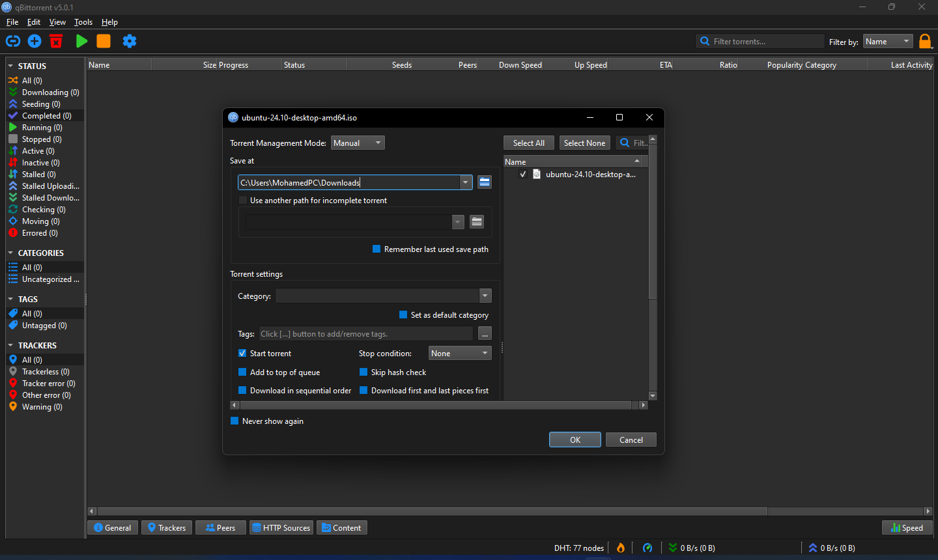
Task: Click the Add Torrent Link chain icon
Action: click(x=13, y=41)
